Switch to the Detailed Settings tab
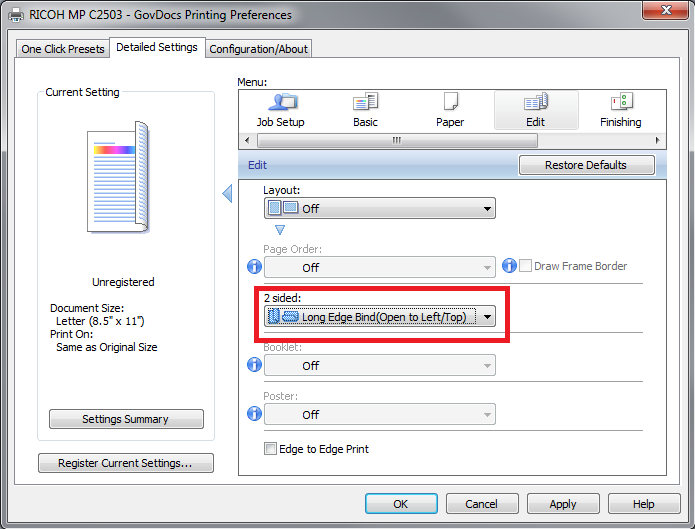 pyautogui.click(x=157, y=47)
